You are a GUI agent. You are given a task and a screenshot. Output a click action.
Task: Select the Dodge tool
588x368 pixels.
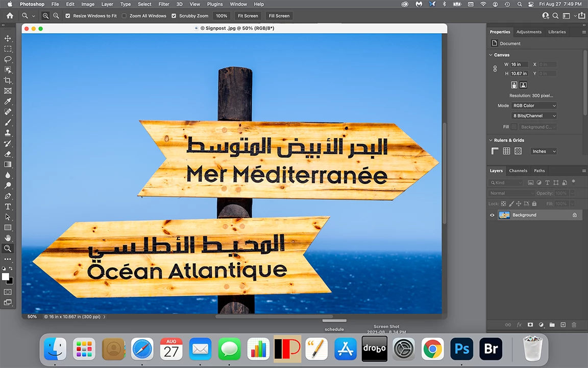[x=8, y=186]
